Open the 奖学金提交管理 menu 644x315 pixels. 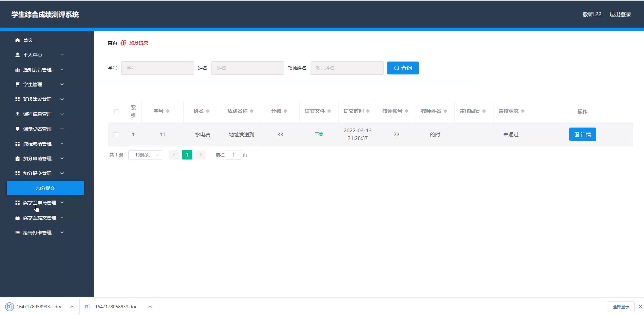tap(40, 218)
